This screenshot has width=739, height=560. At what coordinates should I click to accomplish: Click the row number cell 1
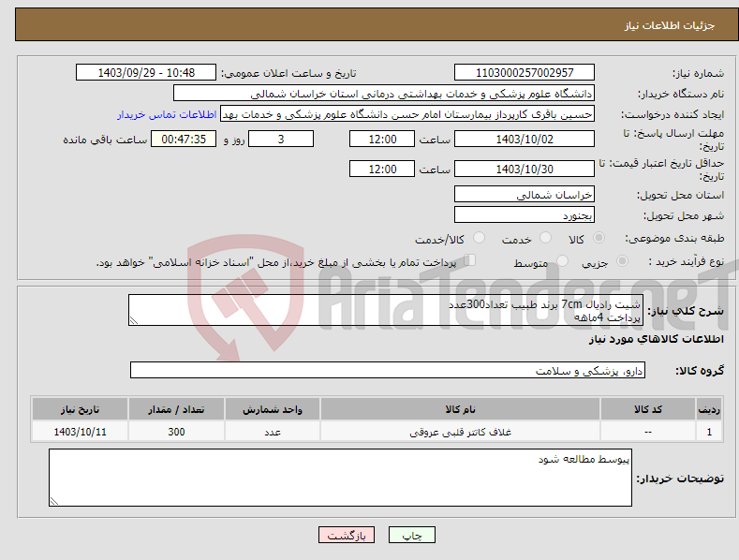coord(709,432)
